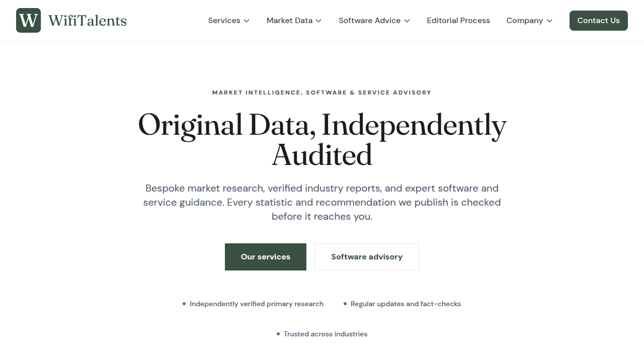Click the Software advisory button
Viewport: 644px width, 362px height.
click(367, 257)
